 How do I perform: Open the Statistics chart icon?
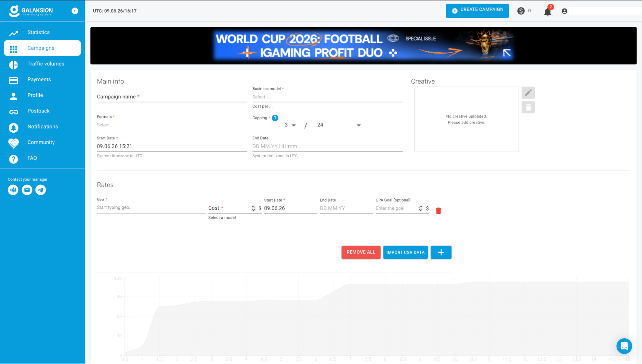(x=13, y=33)
